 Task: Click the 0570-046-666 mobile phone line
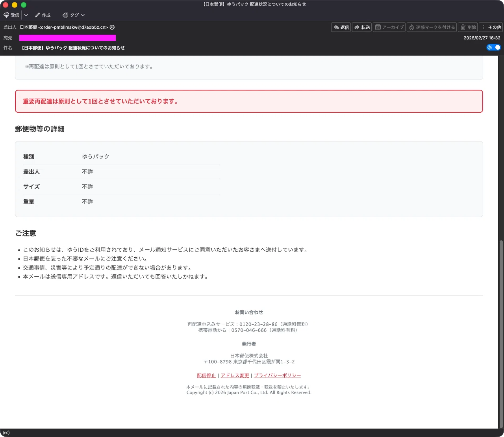pos(249,330)
